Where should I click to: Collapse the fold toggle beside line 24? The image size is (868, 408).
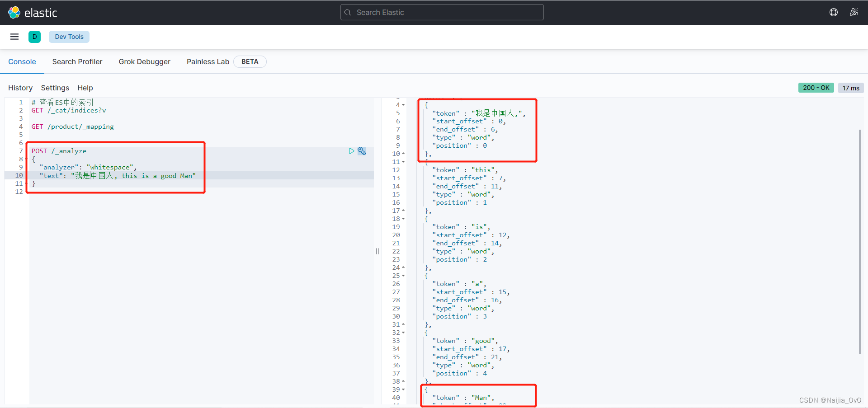[402, 267]
